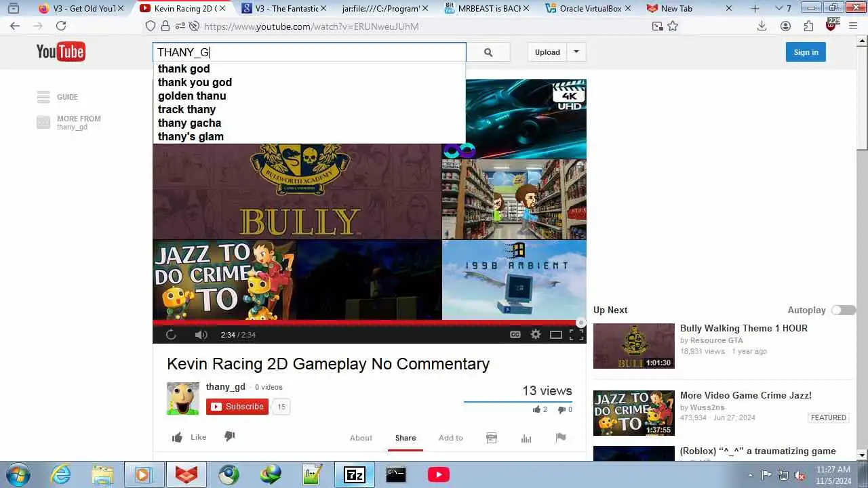Image resolution: width=868 pixels, height=488 pixels.
Task: Open More Video Game Crime Jazz! video
Action: 745,395
